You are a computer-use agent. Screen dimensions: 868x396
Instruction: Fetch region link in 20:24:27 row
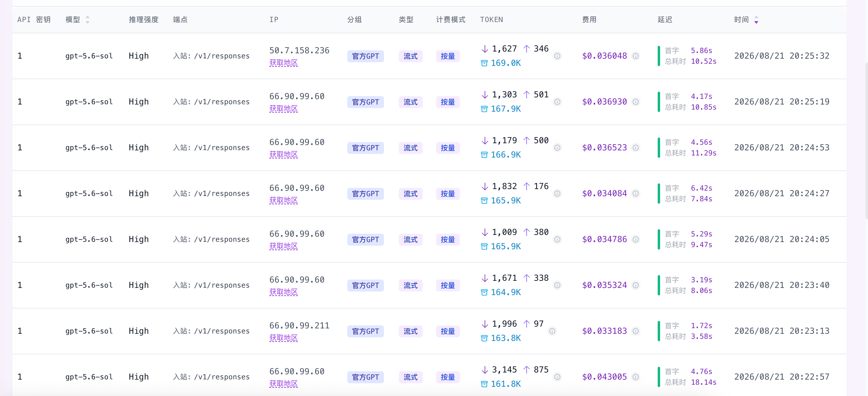[x=283, y=200]
